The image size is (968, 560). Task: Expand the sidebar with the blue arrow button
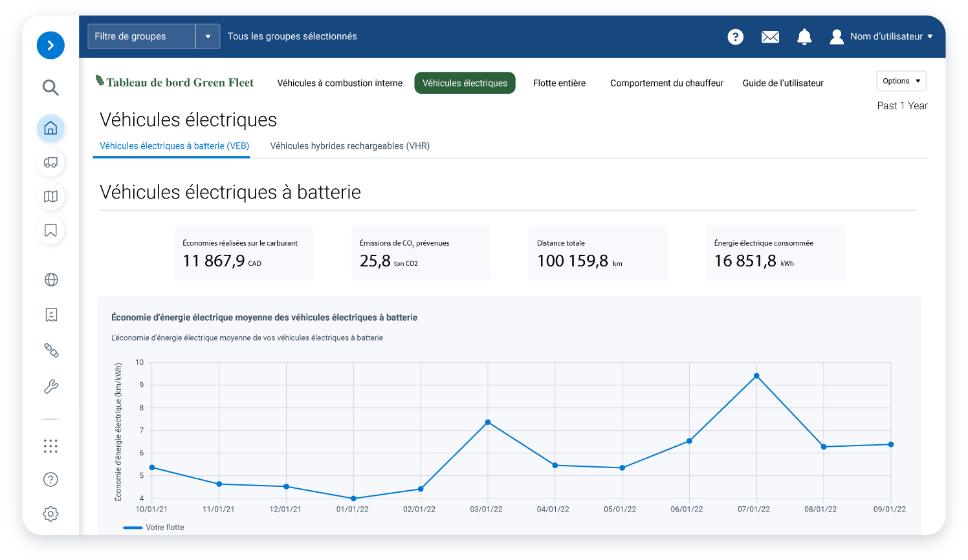(x=50, y=45)
